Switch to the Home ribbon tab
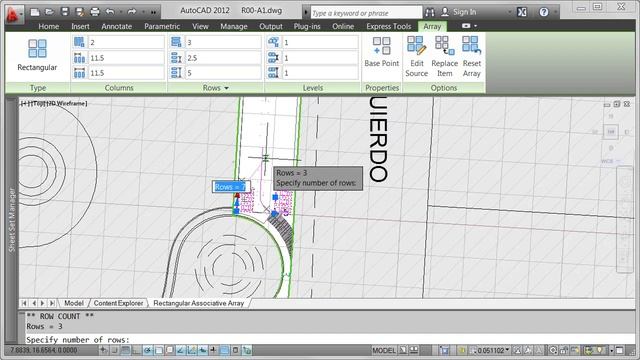 click(x=49, y=26)
